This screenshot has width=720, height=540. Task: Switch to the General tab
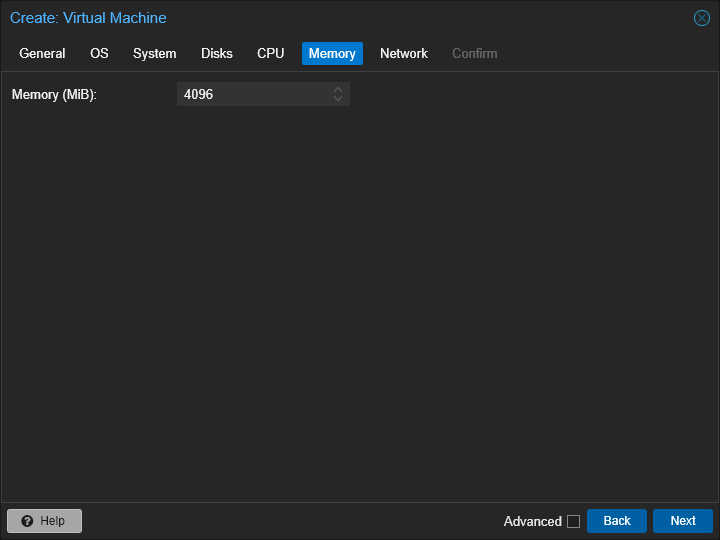[x=42, y=54]
